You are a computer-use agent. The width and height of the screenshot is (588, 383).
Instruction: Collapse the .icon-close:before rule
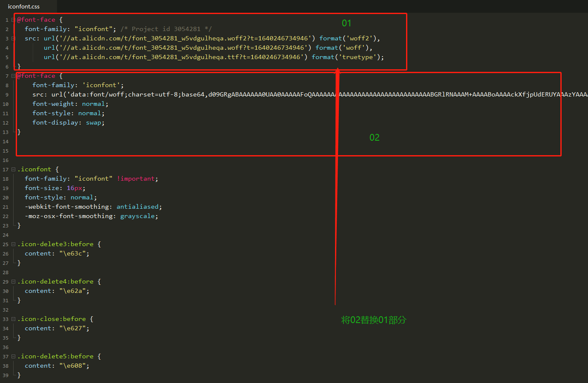click(x=12, y=318)
